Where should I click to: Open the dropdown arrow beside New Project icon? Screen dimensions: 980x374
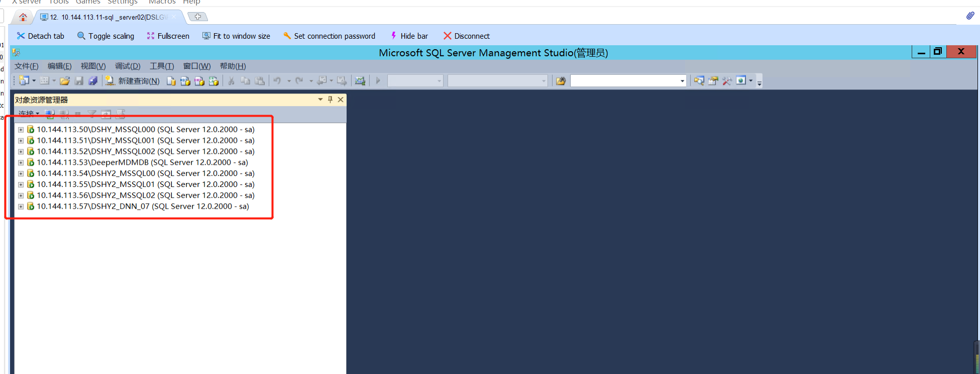[34, 80]
